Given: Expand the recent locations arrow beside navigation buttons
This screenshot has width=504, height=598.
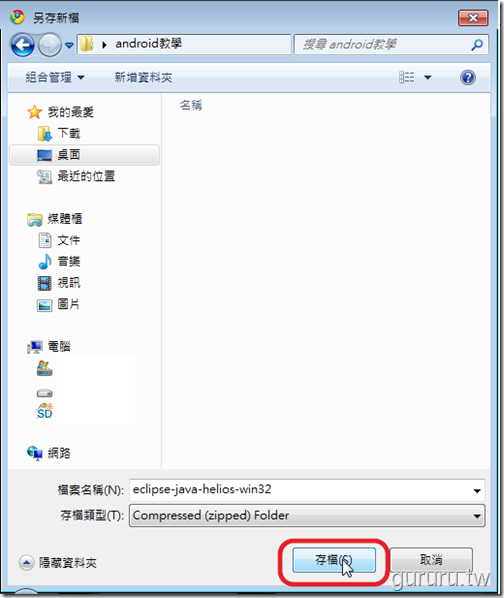Looking at the screenshot, I should pyautogui.click(x=69, y=45).
